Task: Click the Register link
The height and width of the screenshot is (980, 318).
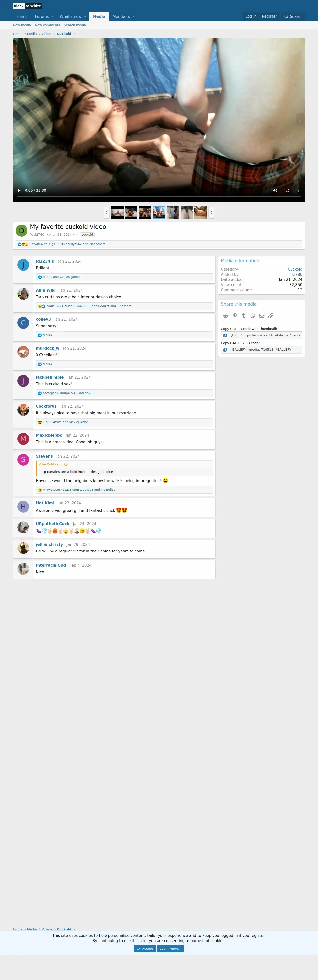Action: pyautogui.click(x=269, y=16)
